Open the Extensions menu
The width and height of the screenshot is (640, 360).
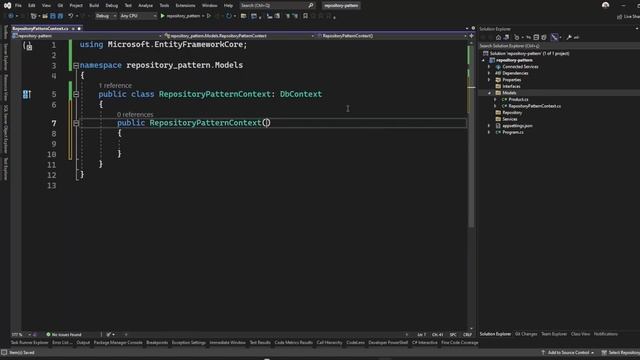point(185,6)
